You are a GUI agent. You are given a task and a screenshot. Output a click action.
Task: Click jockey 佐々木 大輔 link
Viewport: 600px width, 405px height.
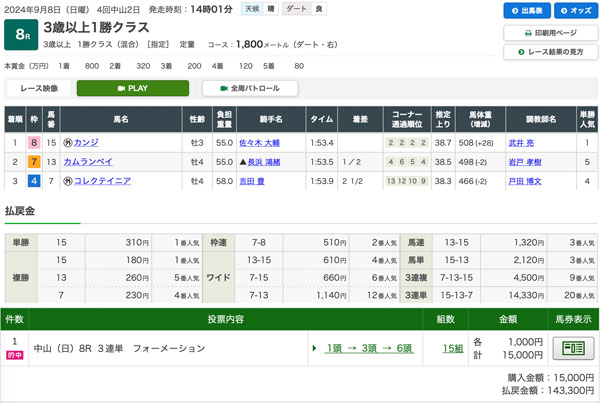260,143
